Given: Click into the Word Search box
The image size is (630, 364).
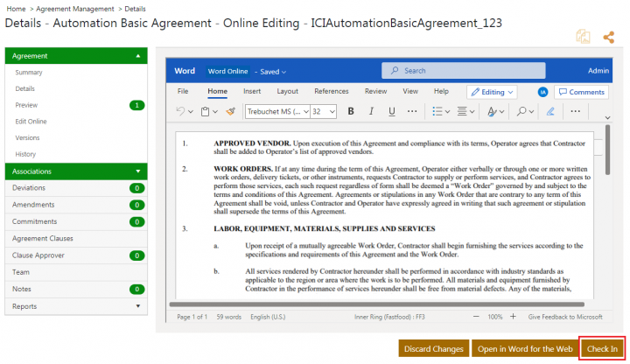Looking at the screenshot, I should (464, 71).
